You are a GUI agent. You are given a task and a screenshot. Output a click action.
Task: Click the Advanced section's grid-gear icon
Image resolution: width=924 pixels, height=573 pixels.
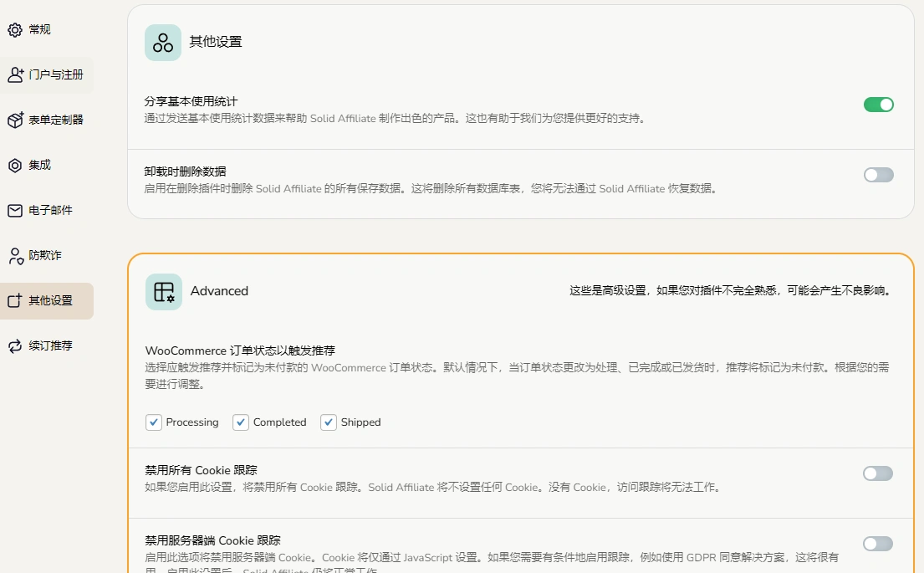click(x=163, y=291)
